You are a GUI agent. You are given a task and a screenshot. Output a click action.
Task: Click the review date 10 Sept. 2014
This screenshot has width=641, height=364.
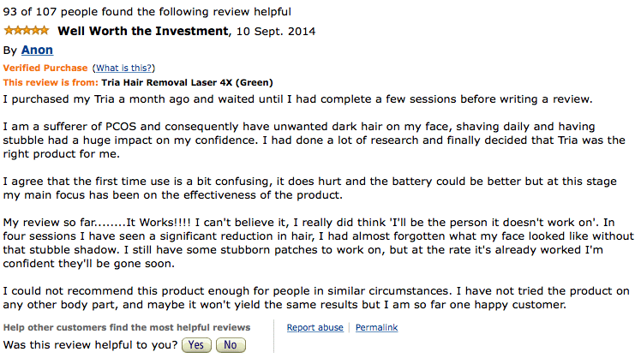(x=276, y=32)
